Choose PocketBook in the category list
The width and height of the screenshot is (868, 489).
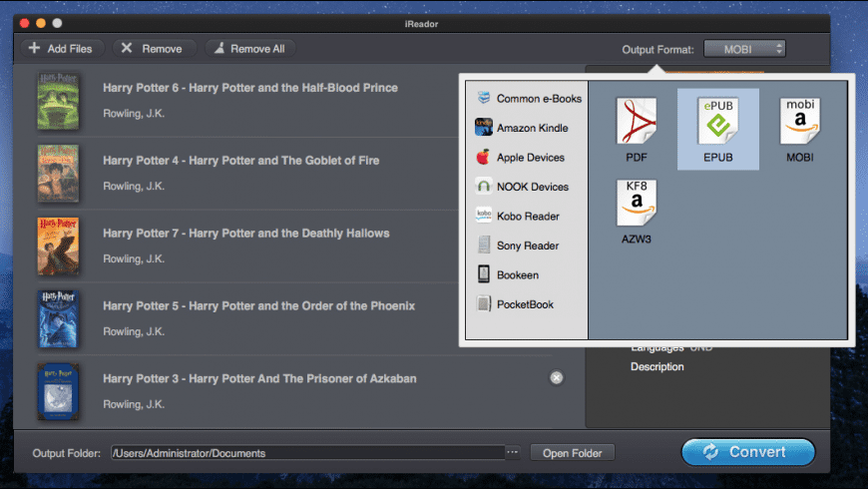pos(527,304)
